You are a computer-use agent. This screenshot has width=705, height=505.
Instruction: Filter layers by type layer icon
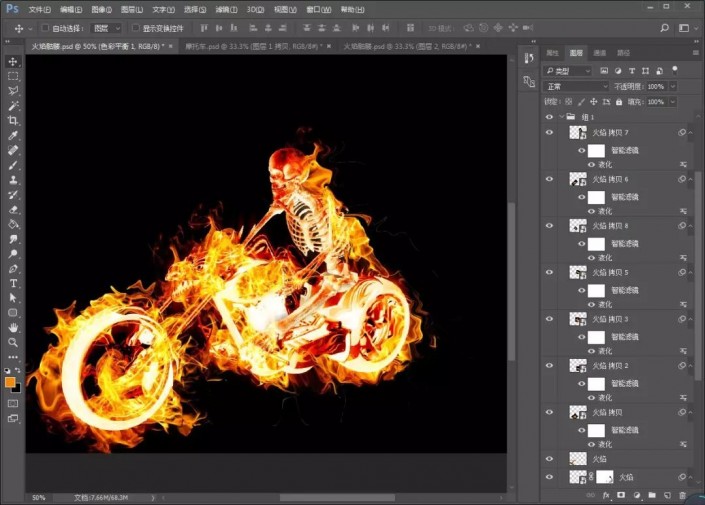[632, 71]
